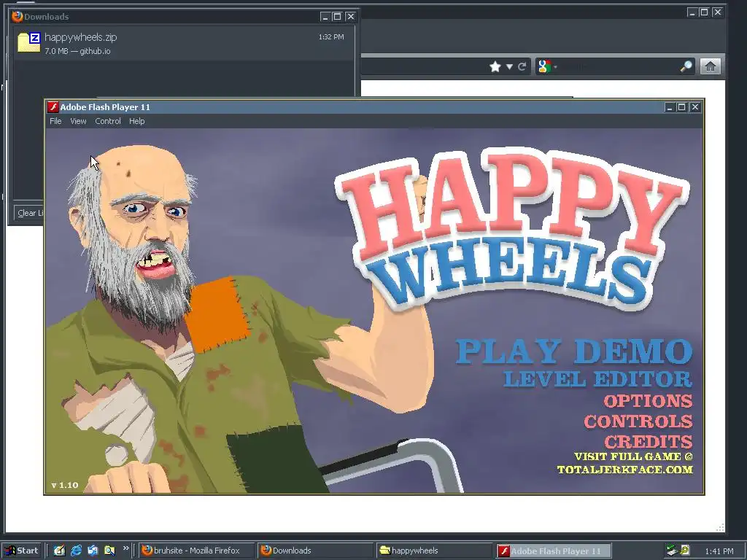The height and width of the screenshot is (560, 747).
Task: Select happywheels.zip file name in Downloads
Action: [x=80, y=37]
